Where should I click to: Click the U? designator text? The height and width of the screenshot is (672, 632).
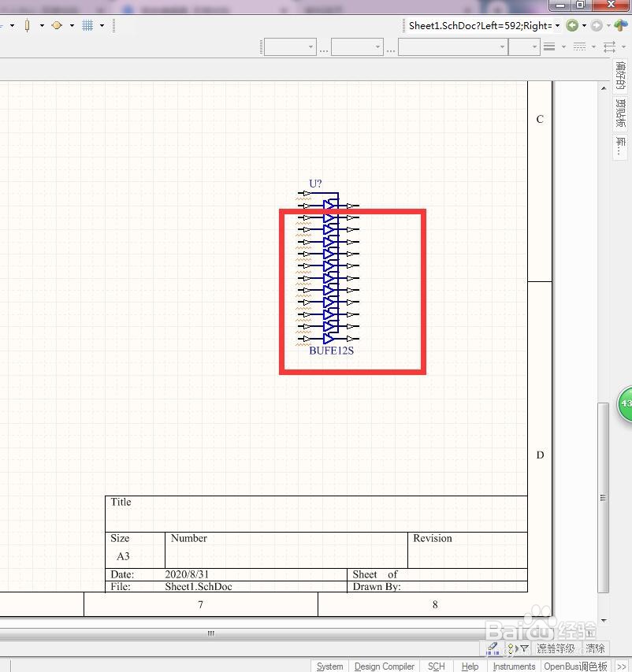coord(315,184)
